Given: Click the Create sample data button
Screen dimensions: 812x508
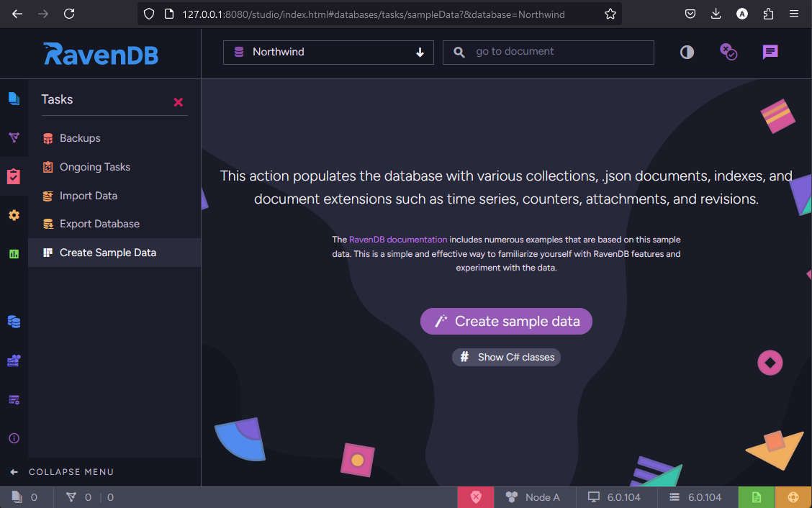Looking at the screenshot, I should 507,321.
